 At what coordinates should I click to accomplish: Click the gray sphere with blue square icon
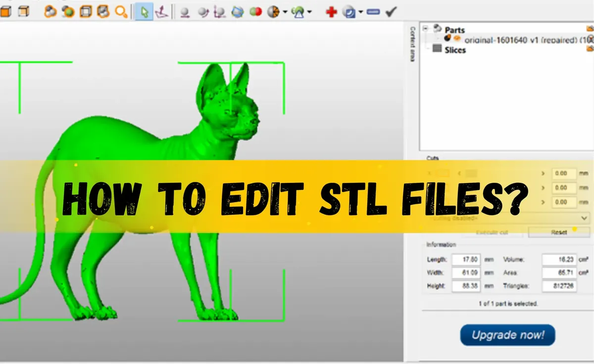tap(349, 12)
